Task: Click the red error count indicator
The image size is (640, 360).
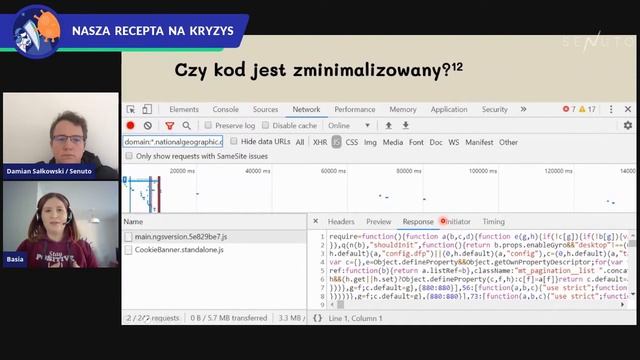Action: (x=569, y=109)
